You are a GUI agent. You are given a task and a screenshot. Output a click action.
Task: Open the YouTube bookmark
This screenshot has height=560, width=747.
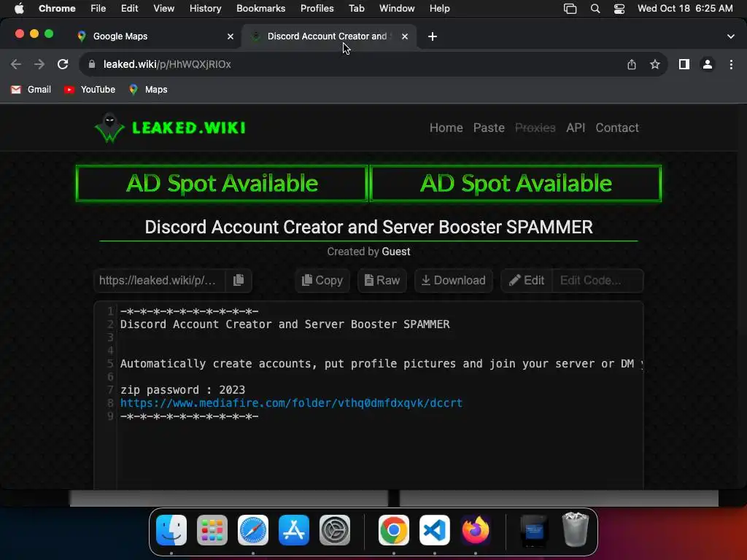90,90
